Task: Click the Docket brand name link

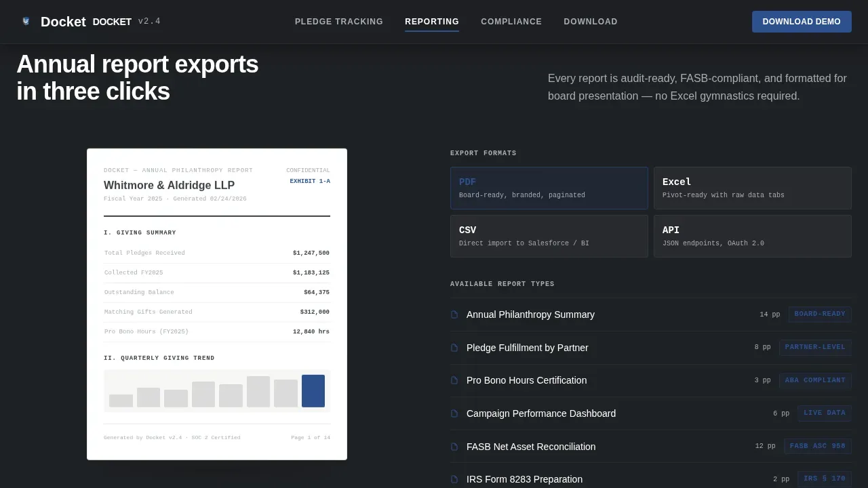Action: point(63,22)
